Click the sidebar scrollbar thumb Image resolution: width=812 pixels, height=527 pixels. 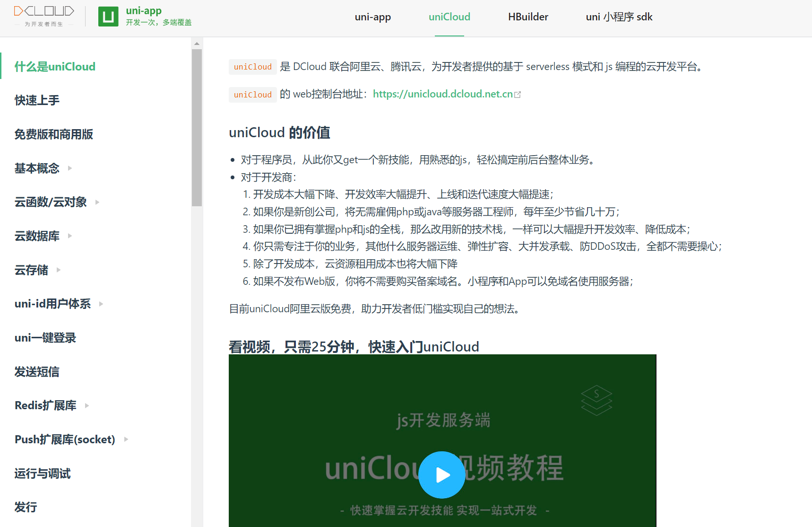[x=197, y=128]
